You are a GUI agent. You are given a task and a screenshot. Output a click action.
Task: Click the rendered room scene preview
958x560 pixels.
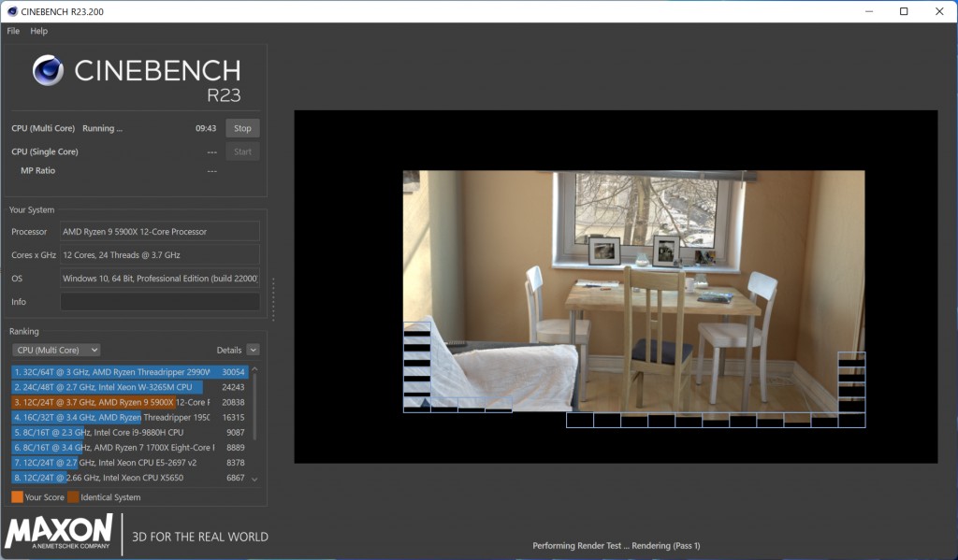pyautogui.click(x=633, y=290)
